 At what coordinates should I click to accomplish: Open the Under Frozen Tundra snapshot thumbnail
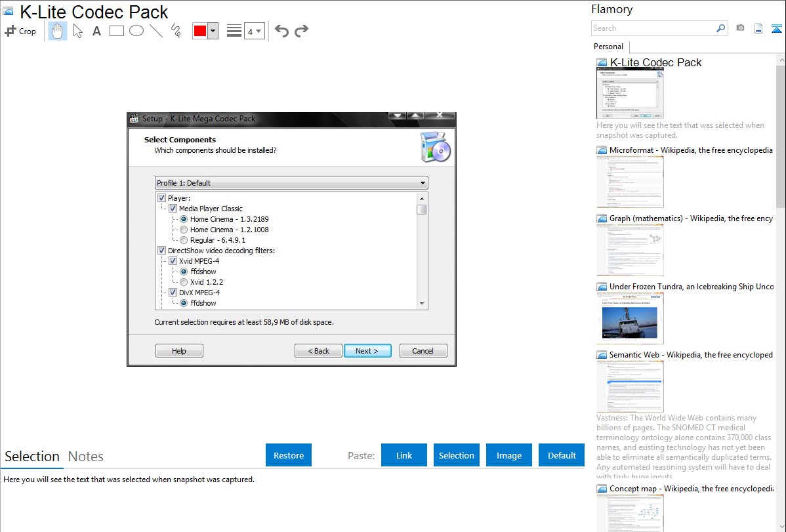click(x=630, y=318)
